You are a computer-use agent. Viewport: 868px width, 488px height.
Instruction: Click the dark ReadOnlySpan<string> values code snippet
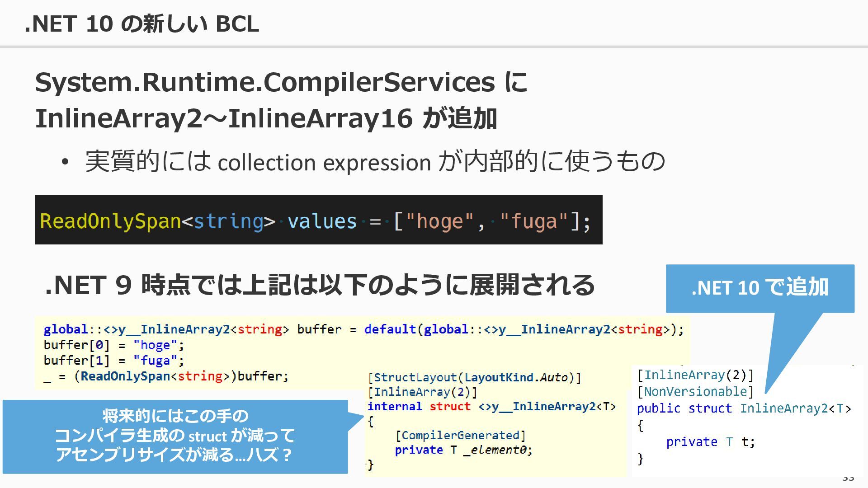tap(318, 220)
